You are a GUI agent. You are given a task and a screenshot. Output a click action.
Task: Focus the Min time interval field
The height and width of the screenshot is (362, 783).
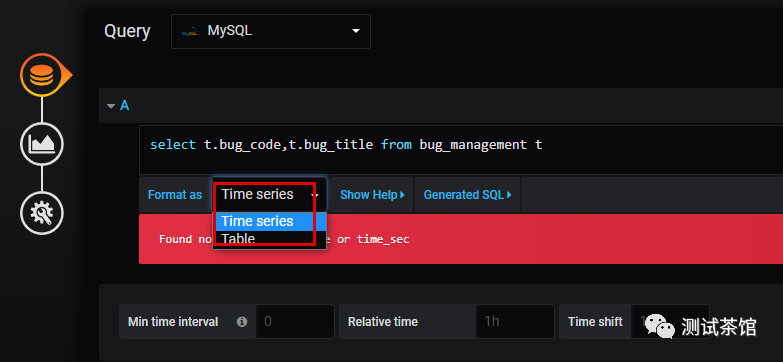tap(295, 322)
